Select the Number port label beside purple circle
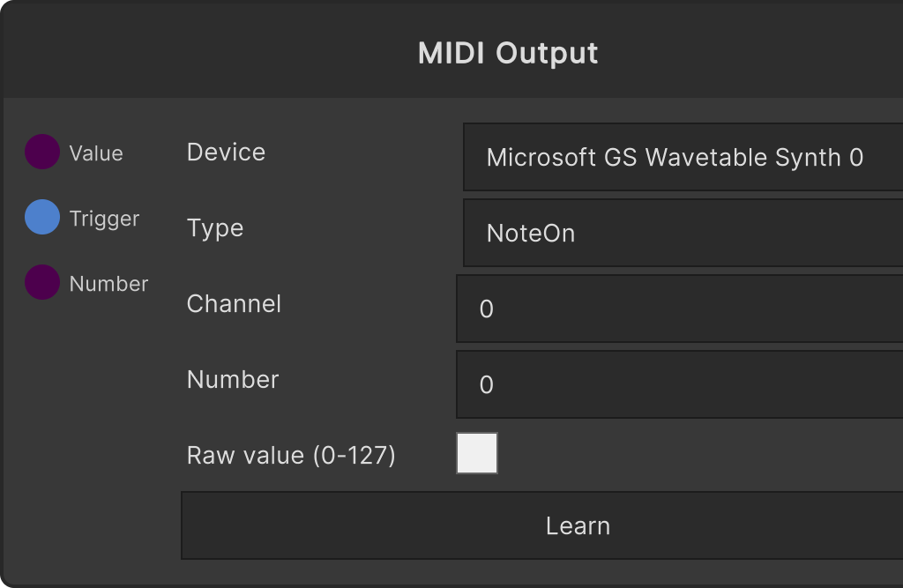Viewport: 903px width, 588px height. pyautogui.click(x=108, y=284)
